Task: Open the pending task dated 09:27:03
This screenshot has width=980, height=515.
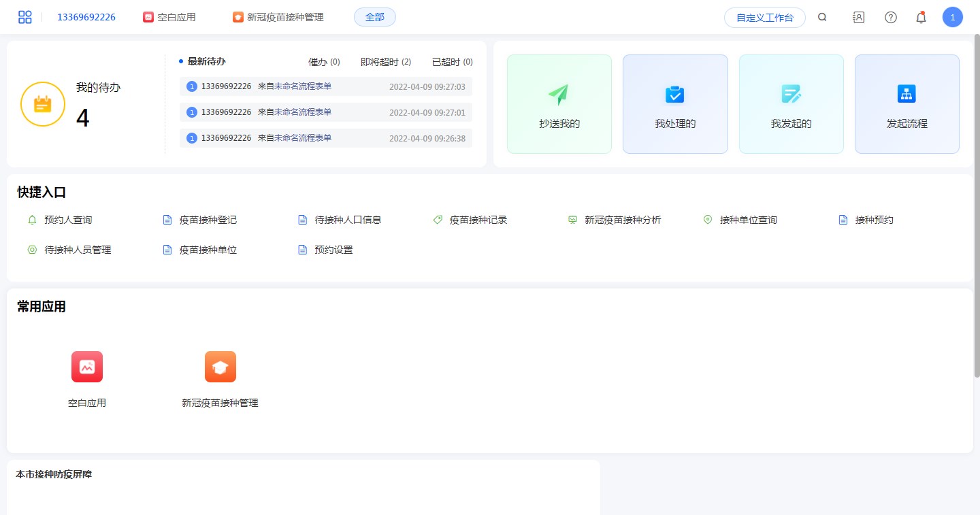Action: [x=325, y=86]
